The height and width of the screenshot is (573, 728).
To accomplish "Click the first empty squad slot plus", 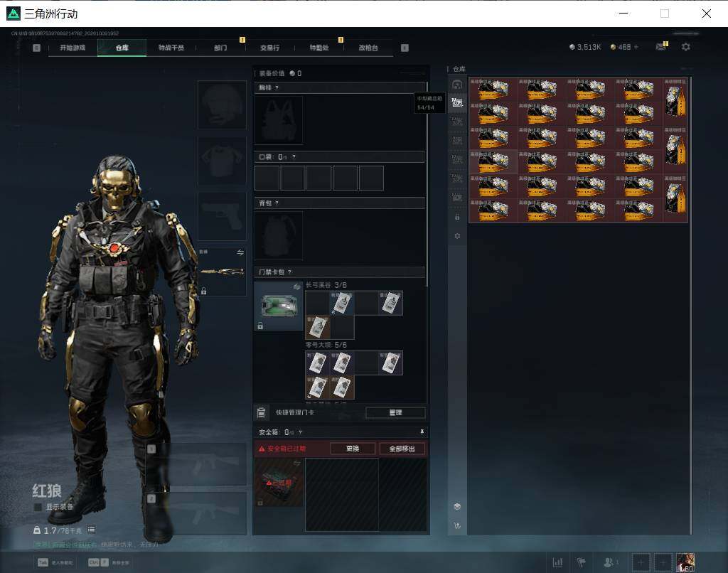I will click(x=641, y=562).
